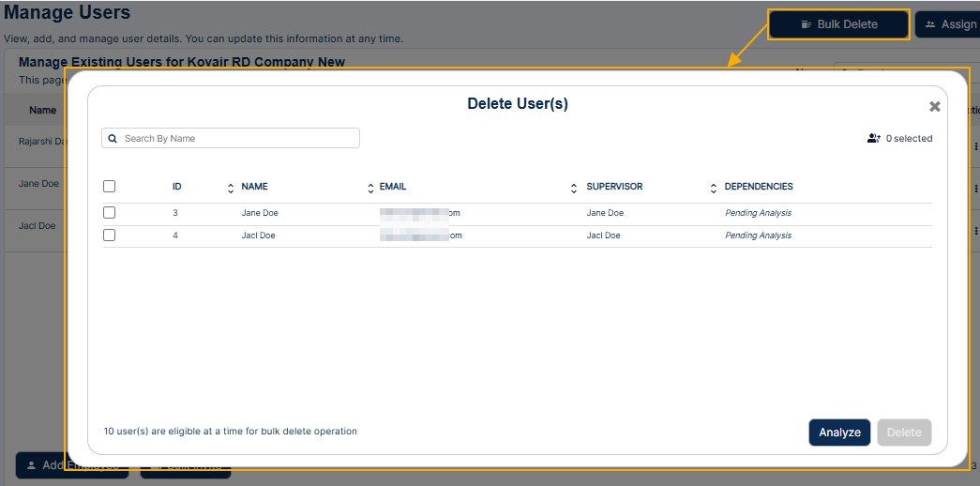Screen dimensions: 980x486
Task: Focus the Search By Name field
Action: point(231,138)
